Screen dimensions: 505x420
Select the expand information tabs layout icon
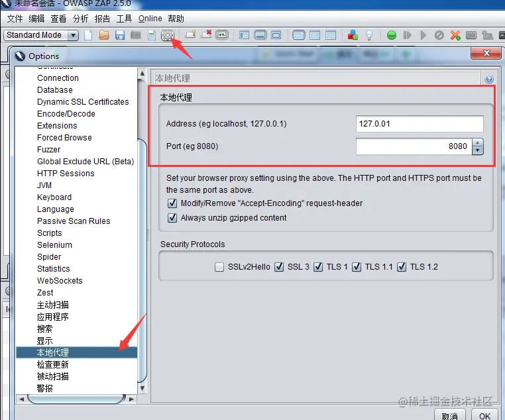point(260,35)
